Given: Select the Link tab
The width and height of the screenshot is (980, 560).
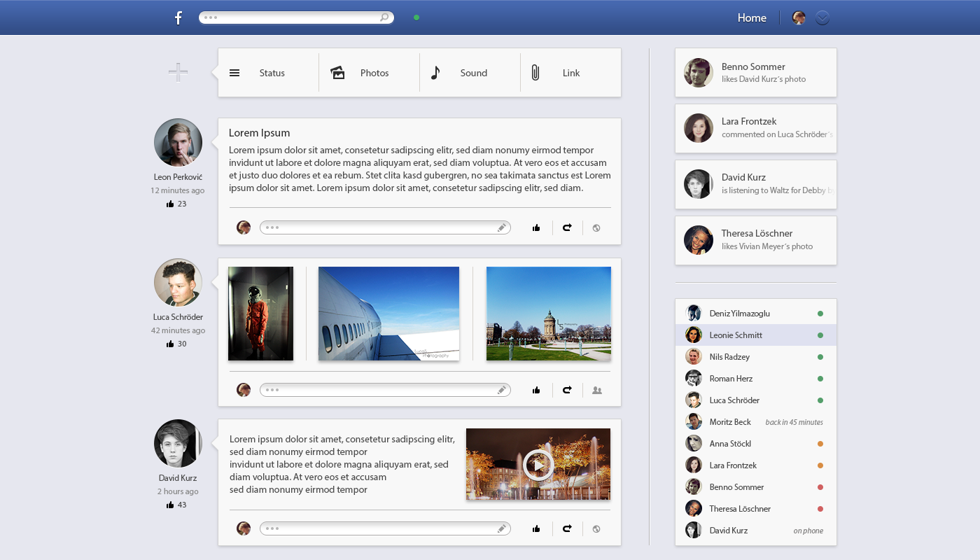Looking at the screenshot, I should [570, 73].
